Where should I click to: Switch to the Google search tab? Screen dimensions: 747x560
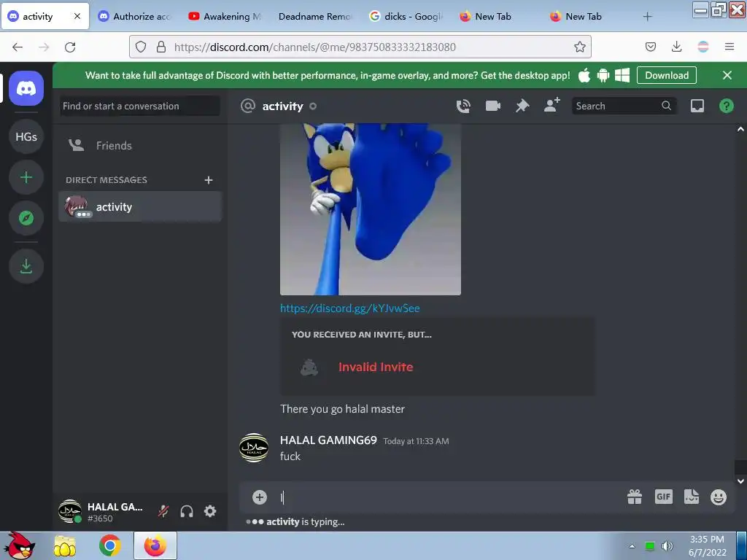pyautogui.click(x=406, y=16)
